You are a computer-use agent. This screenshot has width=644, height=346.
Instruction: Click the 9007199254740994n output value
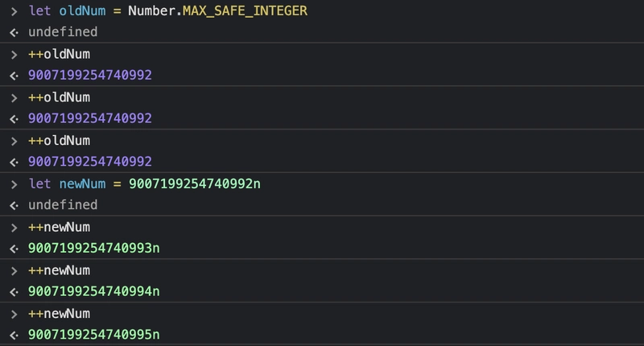pos(93,291)
